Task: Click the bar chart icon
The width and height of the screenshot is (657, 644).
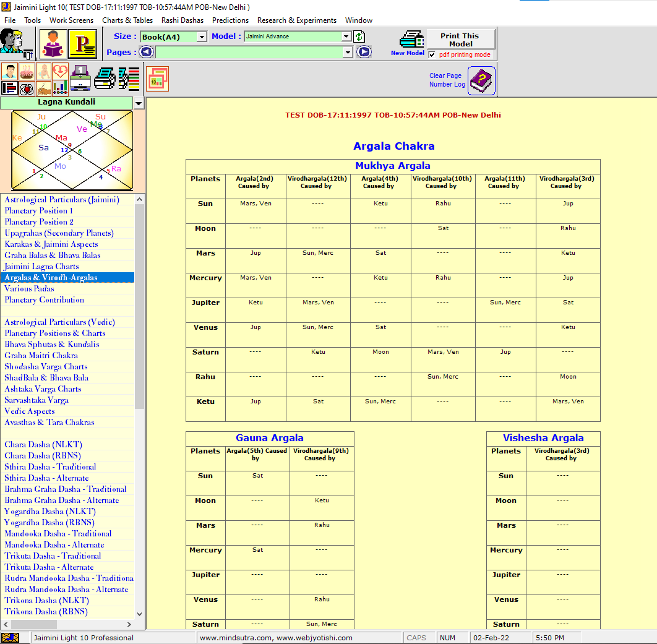Action: [61, 88]
